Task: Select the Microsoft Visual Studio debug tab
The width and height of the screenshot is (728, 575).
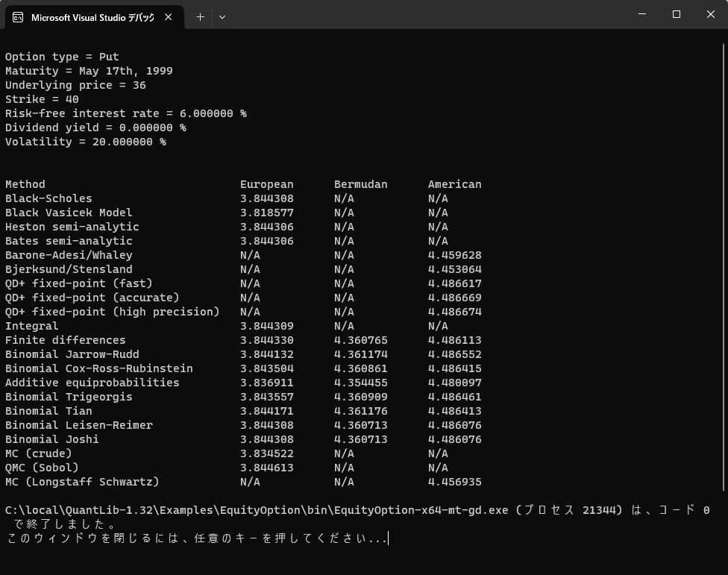Action: [x=94, y=18]
